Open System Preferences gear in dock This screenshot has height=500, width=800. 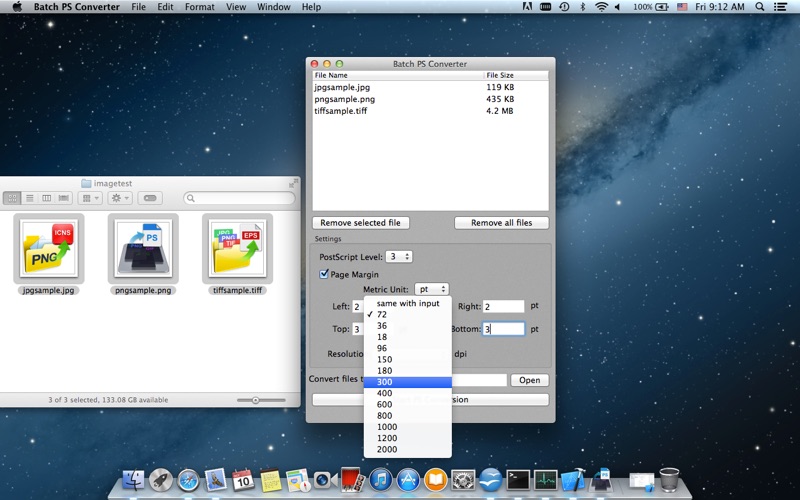tap(463, 480)
